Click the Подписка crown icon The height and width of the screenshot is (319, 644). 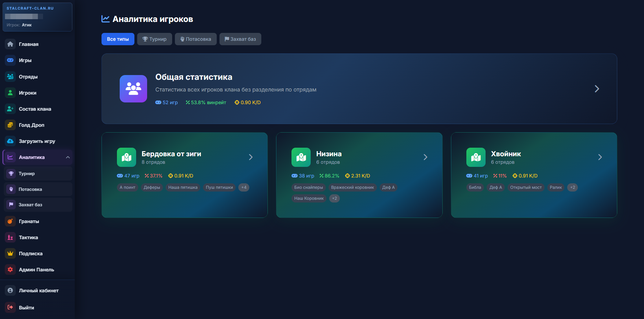10,254
